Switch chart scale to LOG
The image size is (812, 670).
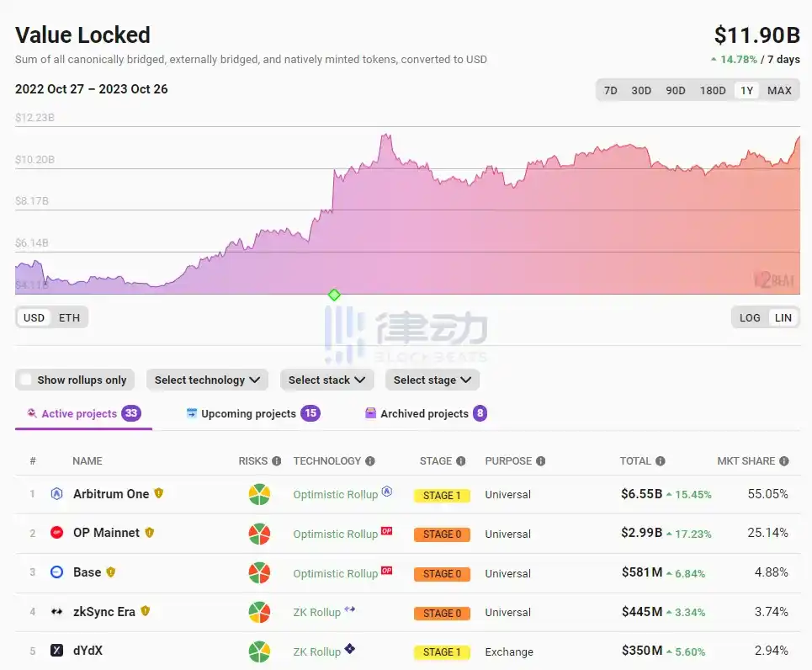click(x=750, y=317)
